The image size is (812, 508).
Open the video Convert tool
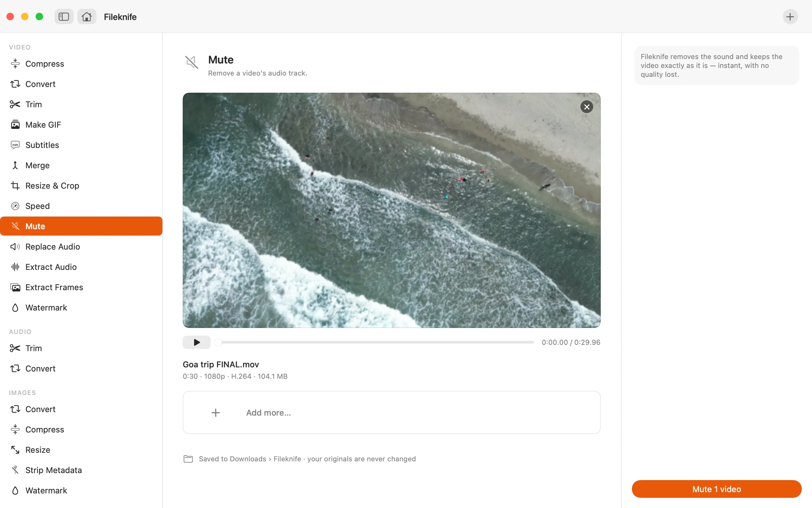pyautogui.click(x=81, y=84)
